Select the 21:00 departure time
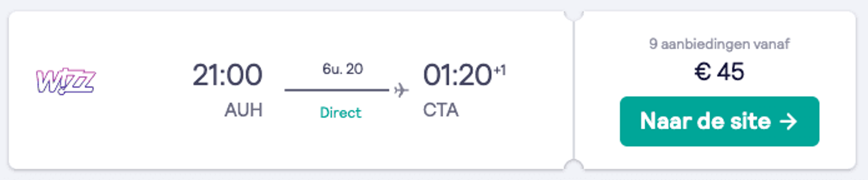Image resolution: width=868 pixels, height=180 pixels. click(227, 75)
